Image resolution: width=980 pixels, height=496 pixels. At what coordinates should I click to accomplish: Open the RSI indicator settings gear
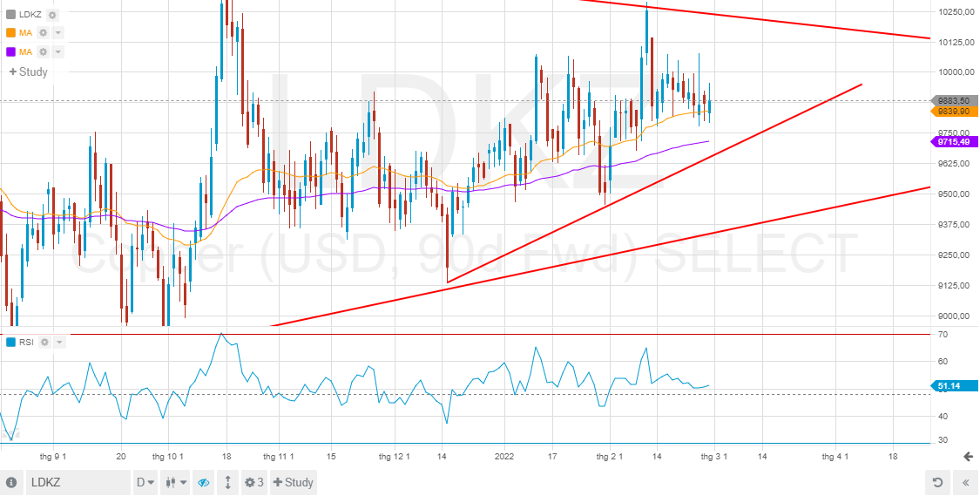(x=44, y=342)
